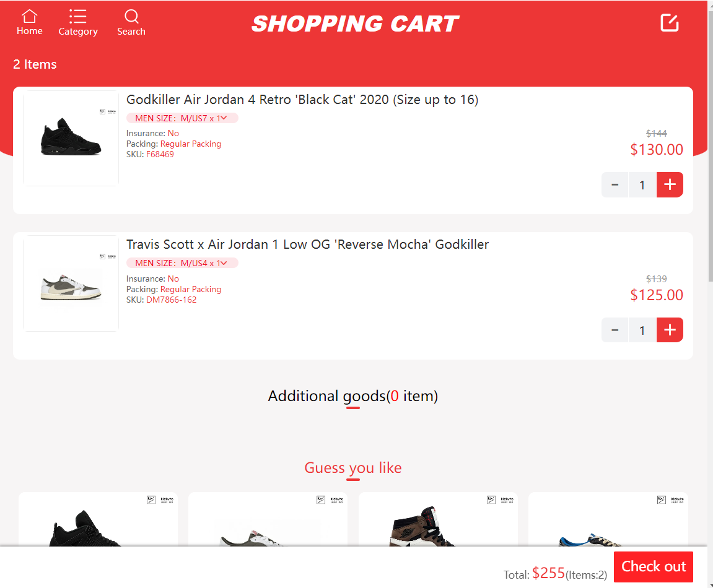The width and height of the screenshot is (713, 588).
Task: Click Black Cat Jordan 4 cart thumbnail
Action: pyautogui.click(x=71, y=138)
